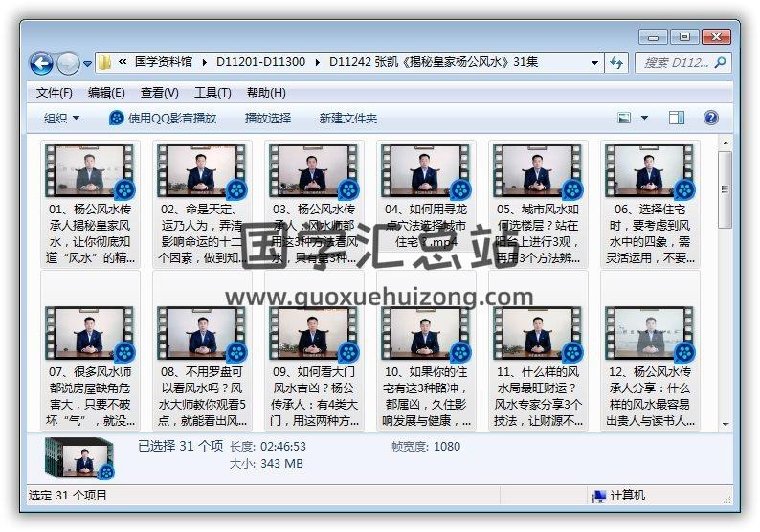Click the file name text starting 02、命是天定
This screenshot has height=532, width=760.
(202, 233)
